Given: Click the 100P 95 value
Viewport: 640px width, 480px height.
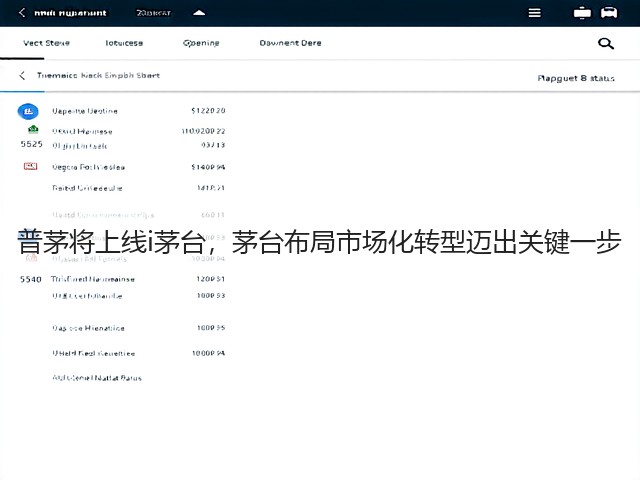Looking at the screenshot, I should click(x=211, y=328).
